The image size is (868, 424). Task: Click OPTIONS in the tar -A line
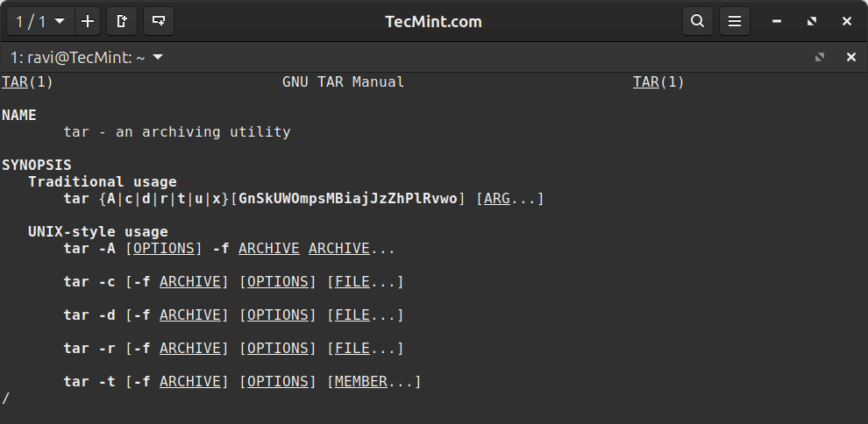[x=164, y=249]
